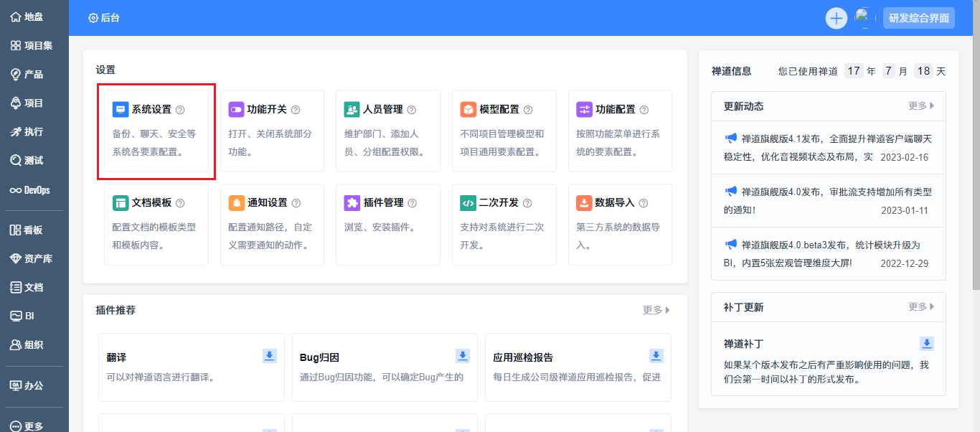Screen dimensions: 980x432
Task: Click help icon beside 通知设置
Action: coord(296,203)
